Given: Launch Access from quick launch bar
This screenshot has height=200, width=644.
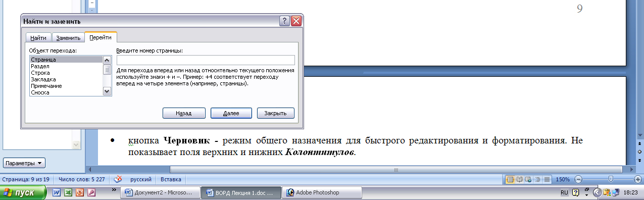Looking at the screenshot, I should click(x=91, y=192).
